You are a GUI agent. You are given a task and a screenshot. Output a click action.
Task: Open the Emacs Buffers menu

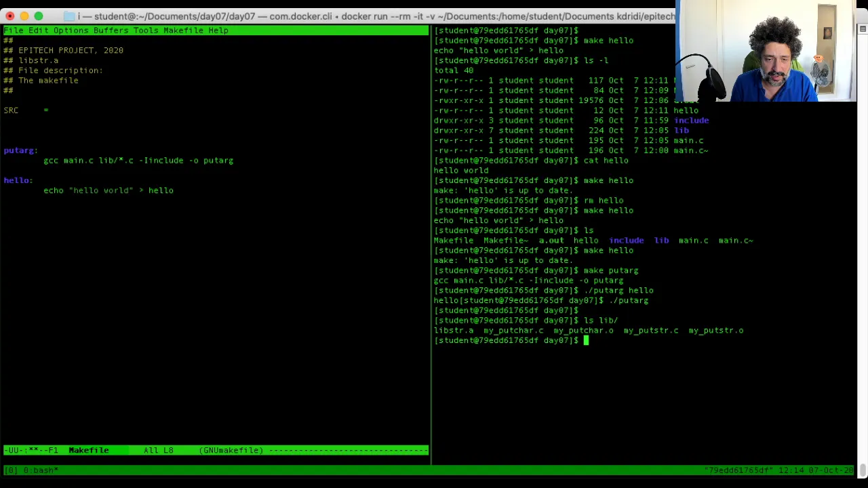[x=111, y=30]
